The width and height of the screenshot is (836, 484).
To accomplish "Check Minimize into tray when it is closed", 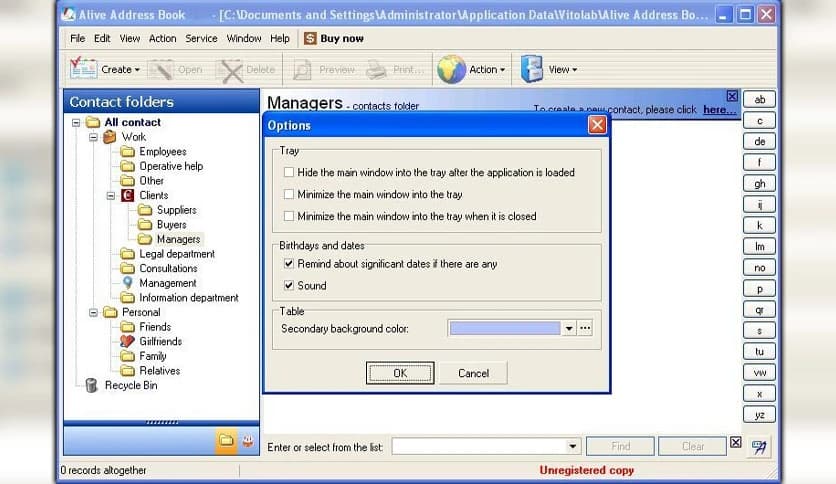I will (x=288, y=216).
